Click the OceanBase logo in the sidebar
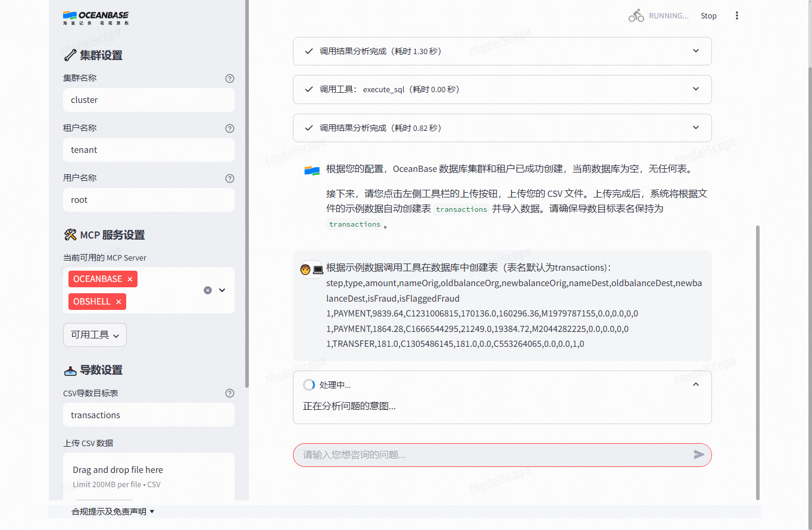The image size is (812, 530). click(95, 18)
